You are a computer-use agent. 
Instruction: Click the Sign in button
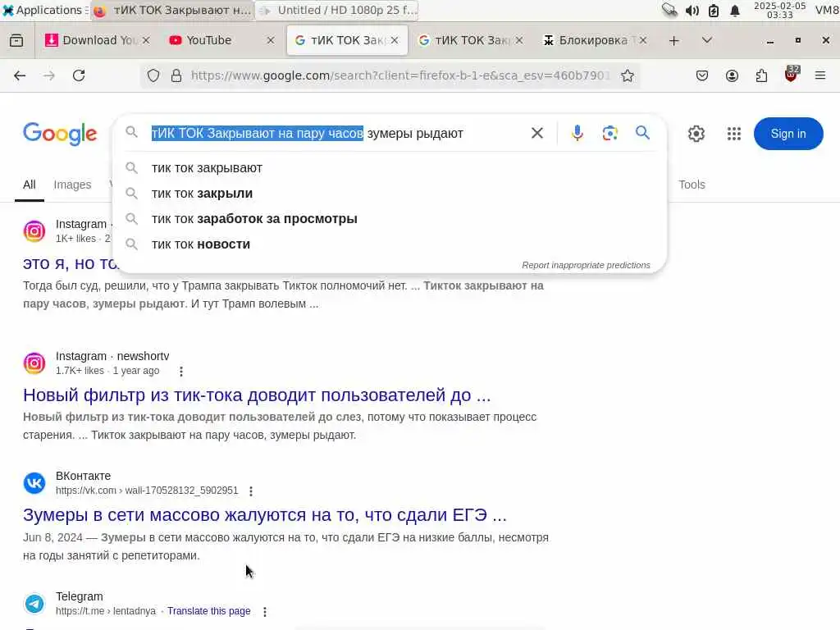[x=788, y=134]
